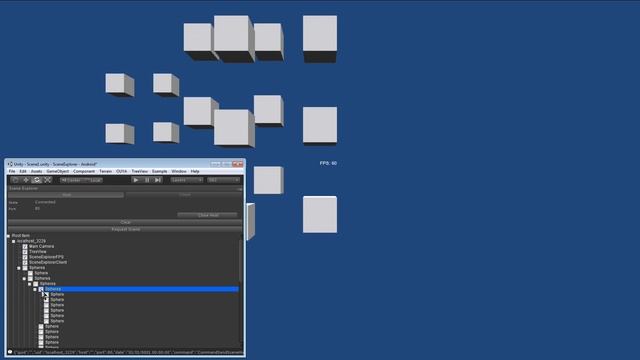
Task: Click the Connected state value
Action: pos(45,202)
